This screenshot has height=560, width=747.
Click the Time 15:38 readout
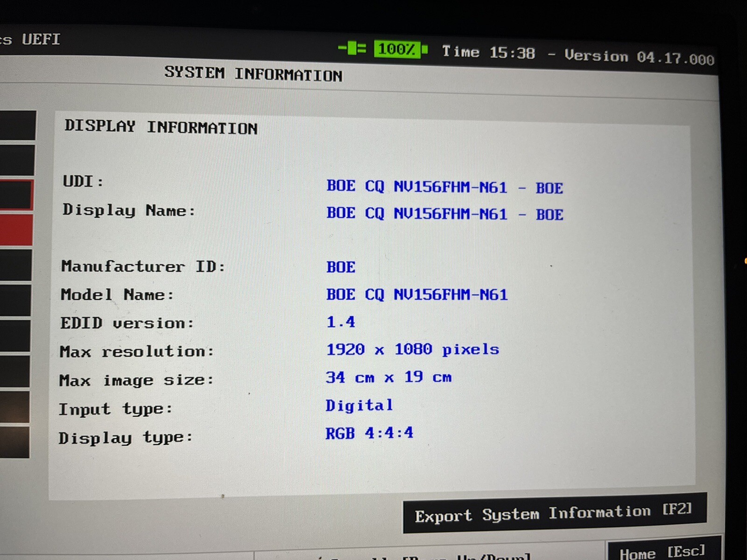pyautogui.click(x=488, y=52)
